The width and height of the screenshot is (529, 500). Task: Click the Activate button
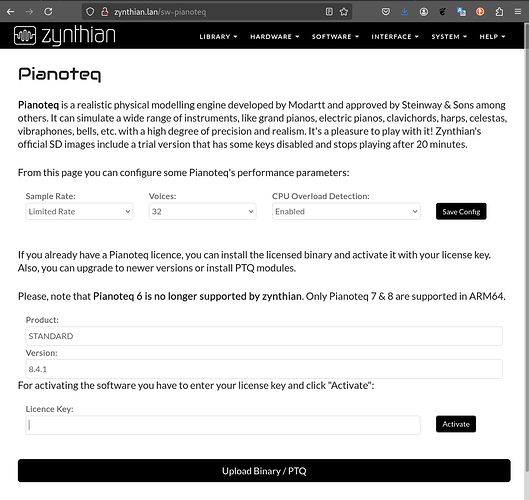coord(456,424)
